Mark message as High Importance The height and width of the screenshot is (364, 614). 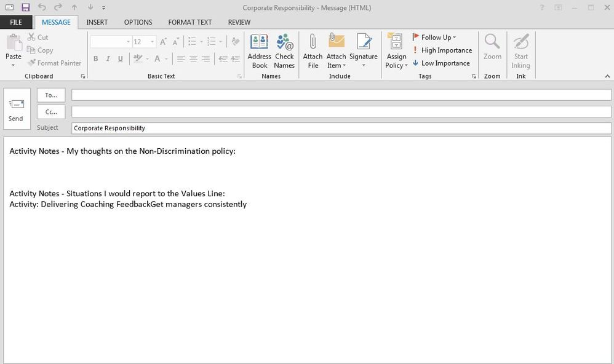[x=442, y=50]
